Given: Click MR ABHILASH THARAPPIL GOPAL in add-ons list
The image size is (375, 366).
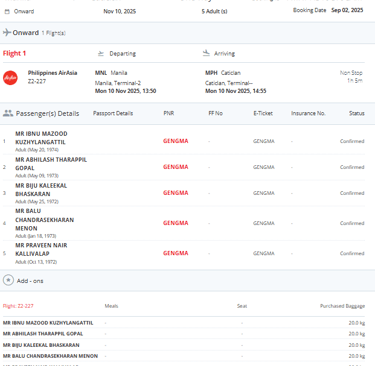Looking at the screenshot, I should coord(43,334).
